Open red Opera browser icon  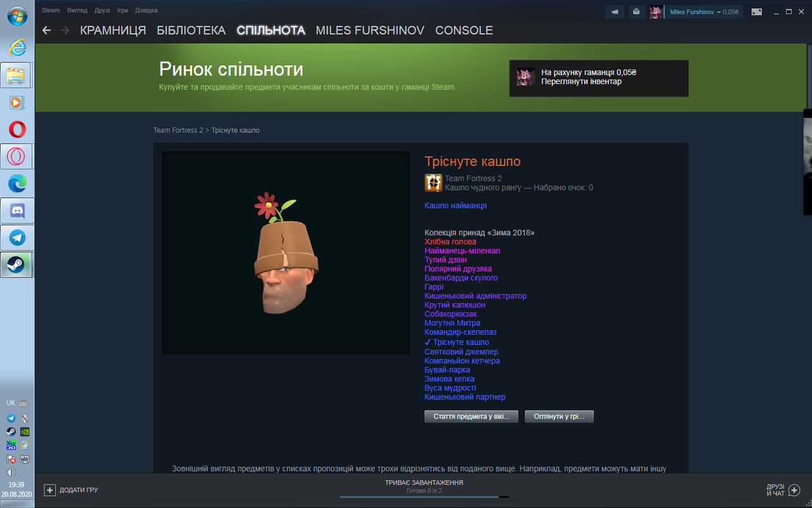17,130
